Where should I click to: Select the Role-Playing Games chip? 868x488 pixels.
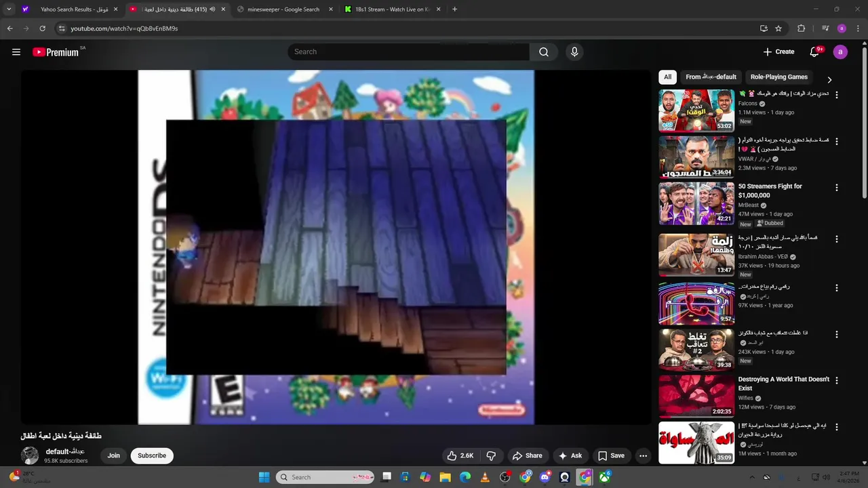(779, 77)
